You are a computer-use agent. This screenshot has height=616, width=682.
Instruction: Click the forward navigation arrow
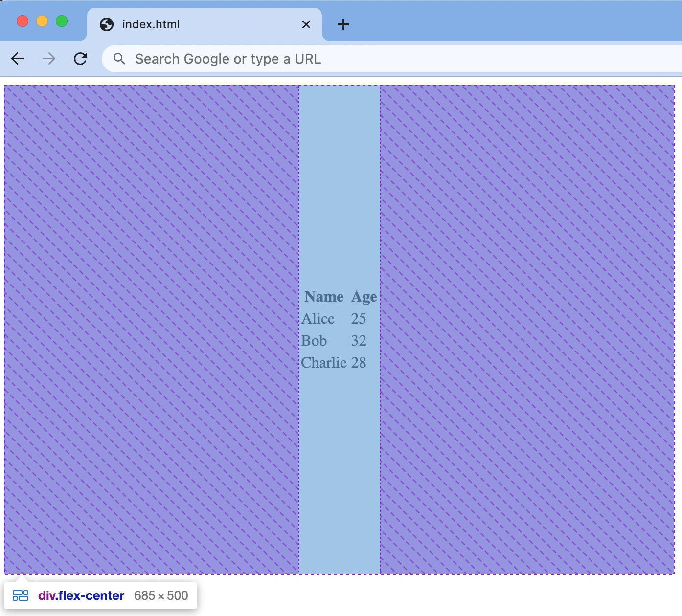(49, 59)
